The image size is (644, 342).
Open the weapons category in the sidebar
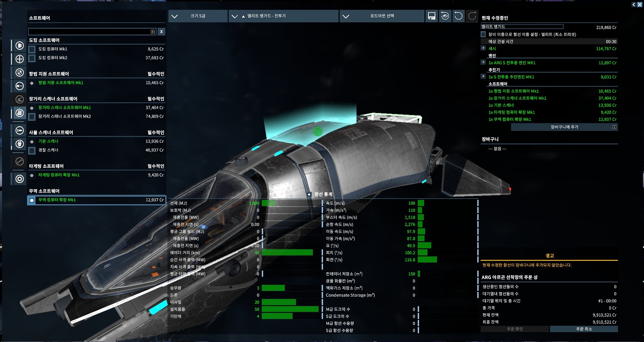[20, 86]
